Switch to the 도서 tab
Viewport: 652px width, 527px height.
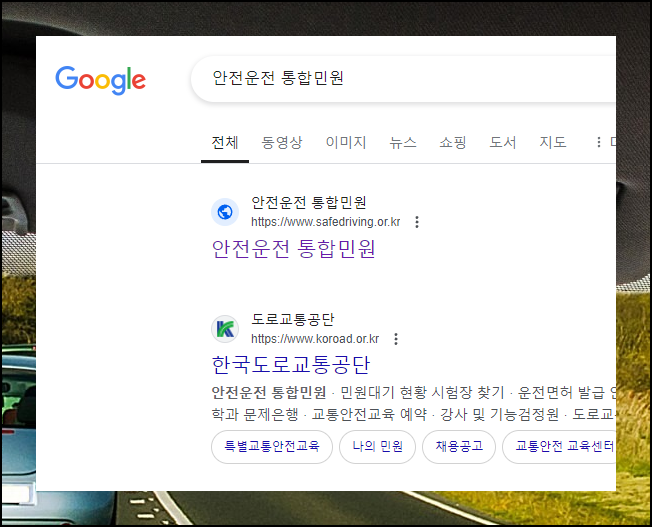point(502,143)
